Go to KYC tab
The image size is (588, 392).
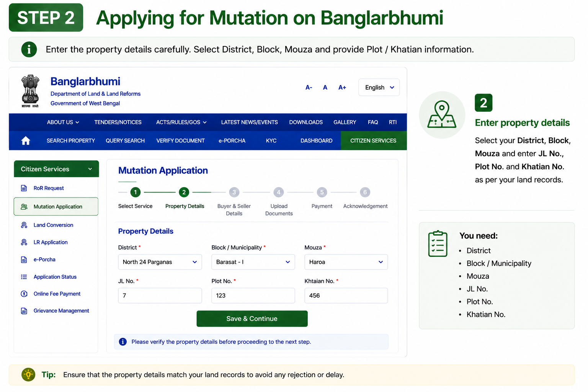271,141
